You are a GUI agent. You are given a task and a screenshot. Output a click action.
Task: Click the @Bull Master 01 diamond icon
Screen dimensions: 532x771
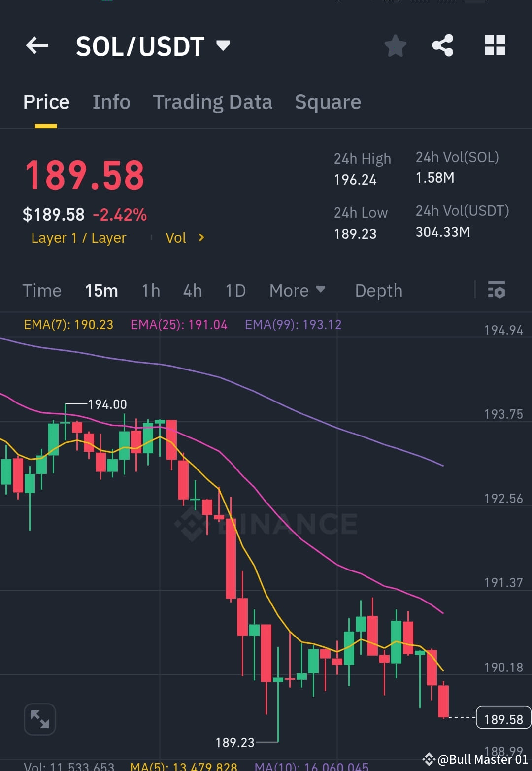pos(430,759)
